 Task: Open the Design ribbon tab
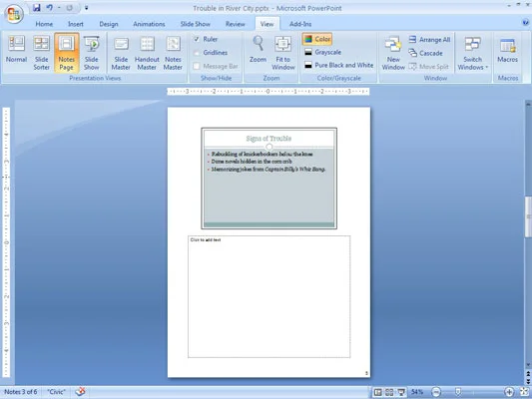point(109,24)
